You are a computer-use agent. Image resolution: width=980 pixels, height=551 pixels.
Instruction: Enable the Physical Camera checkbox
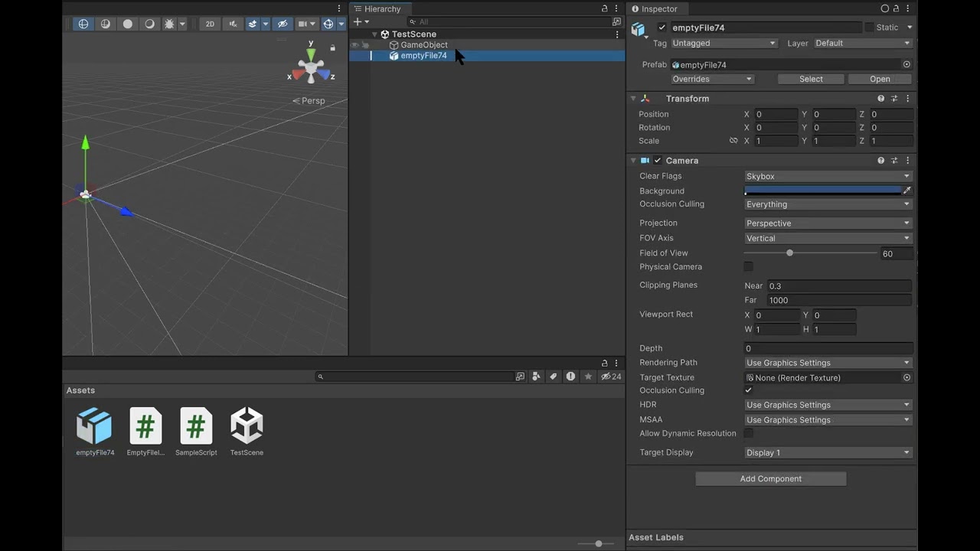coord(748,266)
